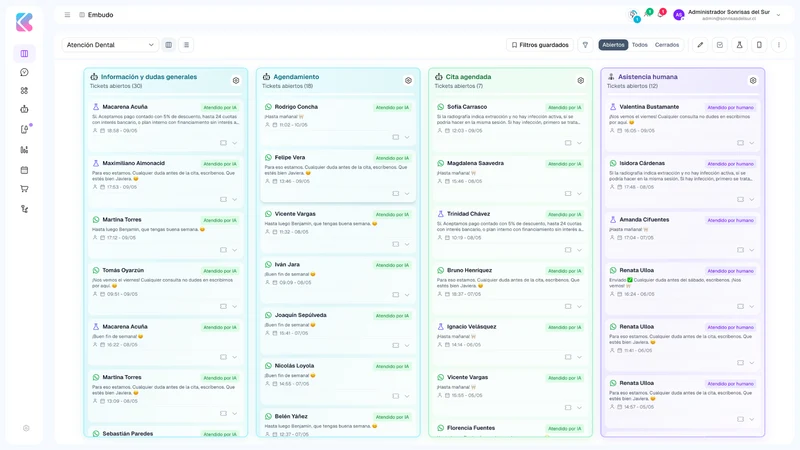Tick the box on Felipe Vera card

pyautogui.click(x=395, y=194)
